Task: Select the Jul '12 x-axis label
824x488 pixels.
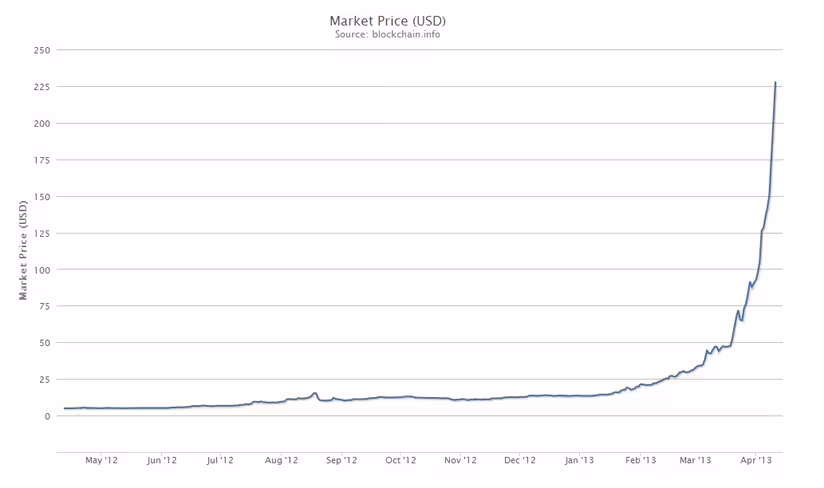Action: coord(220,460)
